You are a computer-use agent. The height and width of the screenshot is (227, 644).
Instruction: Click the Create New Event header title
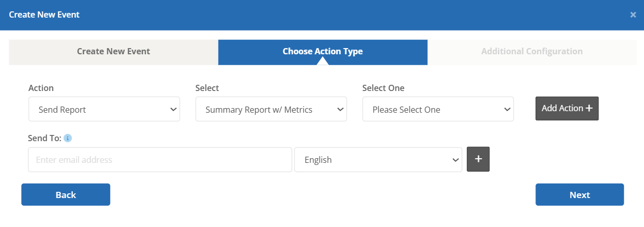click(x=44, y=14)
